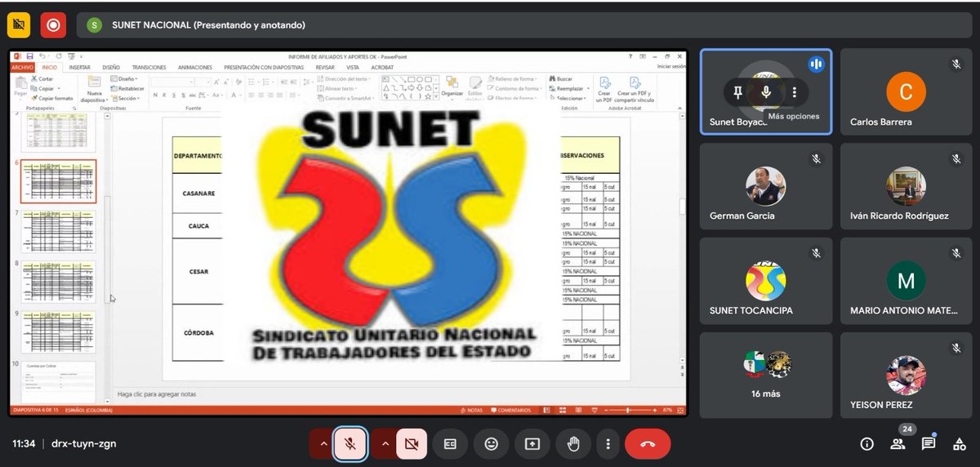Turn on the camera in Meet
This screenshot has width=980, height=467.
pyautogui.click(x=411, y=444)
